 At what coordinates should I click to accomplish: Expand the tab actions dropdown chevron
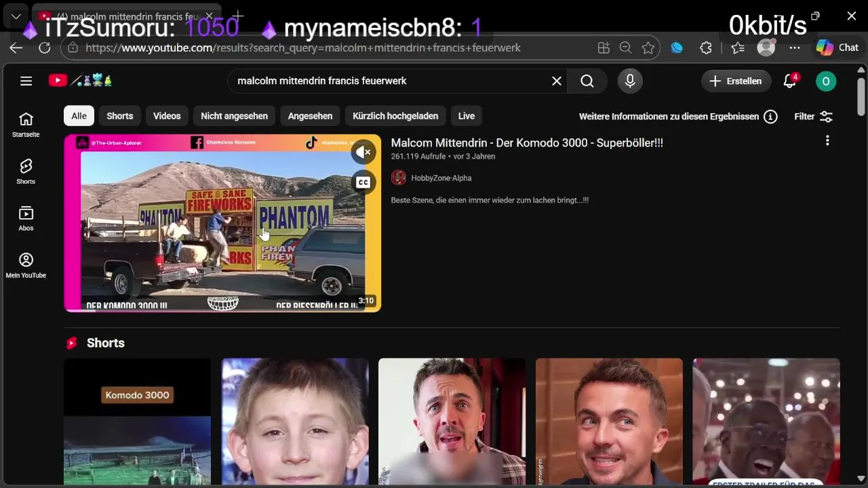[x=16, y=16]
